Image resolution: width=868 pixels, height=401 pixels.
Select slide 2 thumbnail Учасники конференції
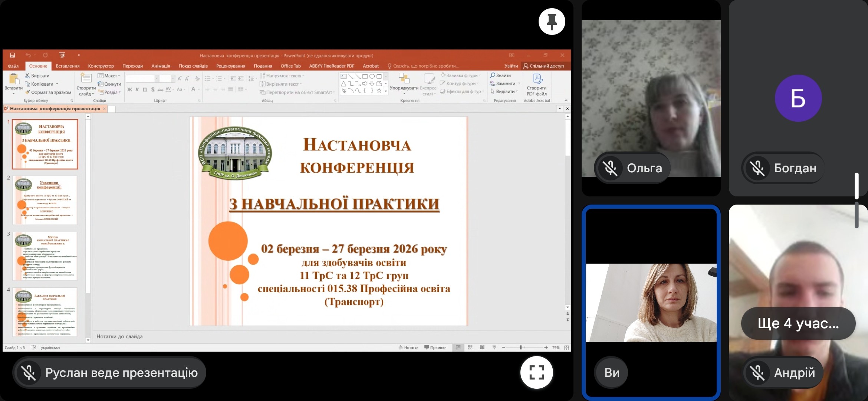45,200
